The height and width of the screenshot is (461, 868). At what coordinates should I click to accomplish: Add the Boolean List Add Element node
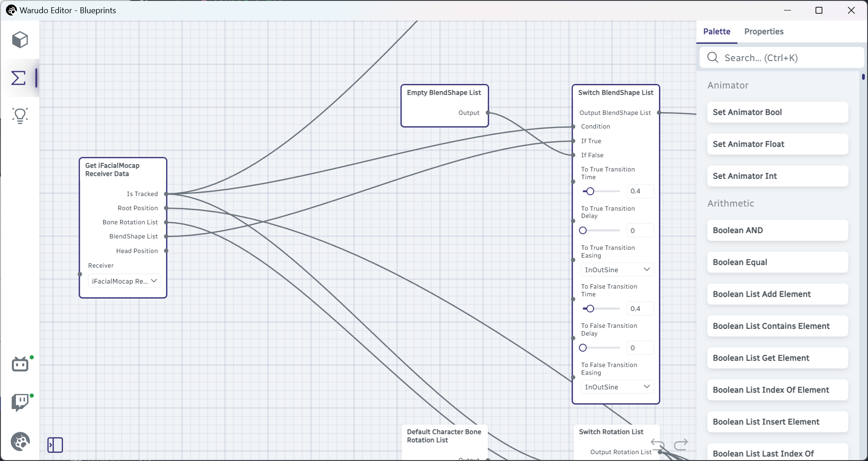(x=777, y=294)
